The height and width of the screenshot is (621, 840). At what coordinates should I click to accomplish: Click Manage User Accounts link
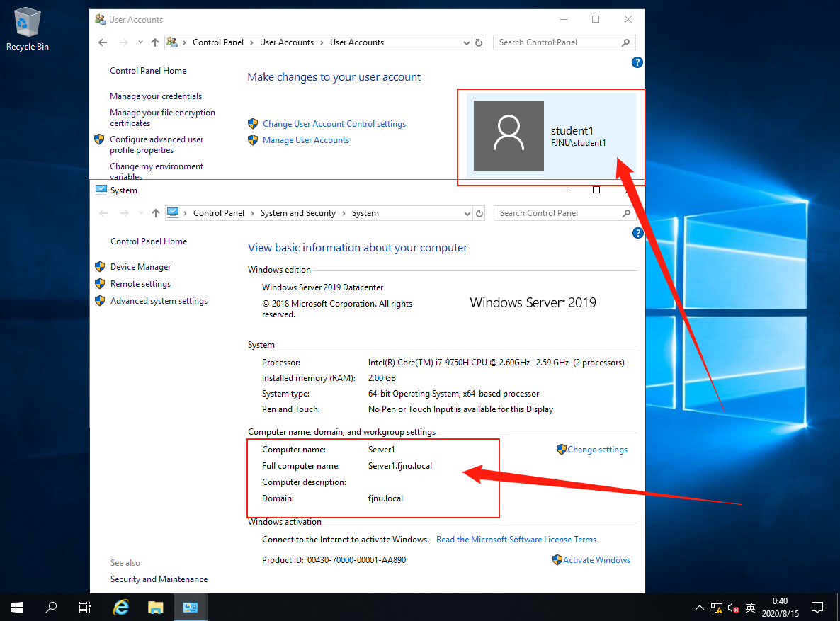306,139
